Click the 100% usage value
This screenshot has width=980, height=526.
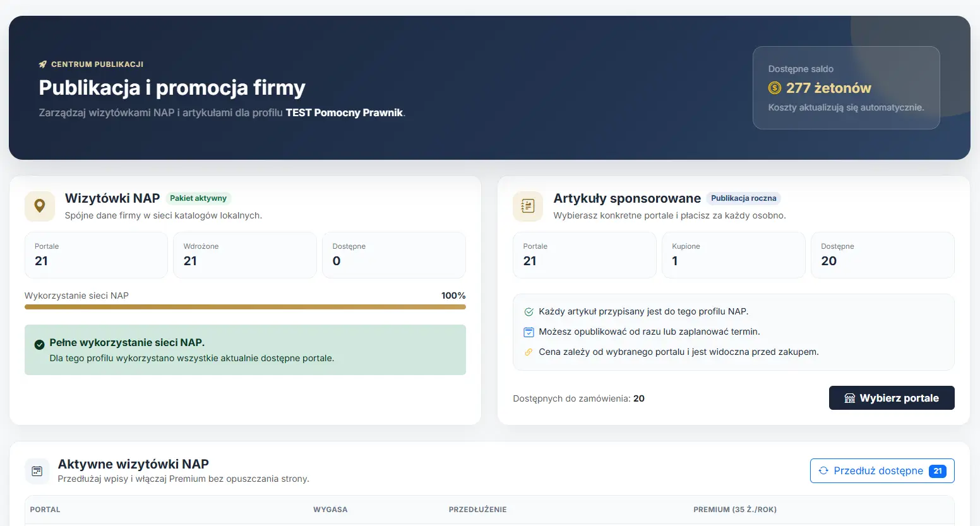453,296
